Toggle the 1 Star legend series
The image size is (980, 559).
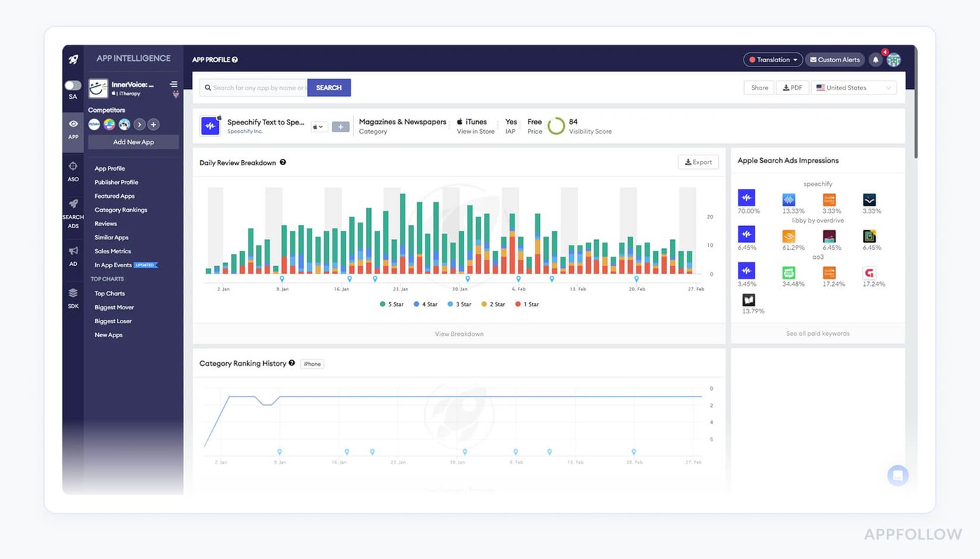(528, 304)
